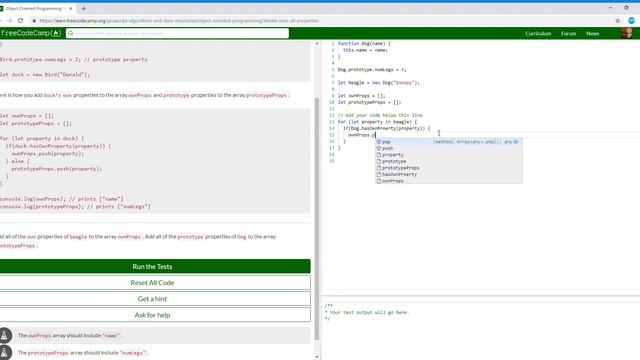Open the Curriculum nav link
The height and width of the screenshot is (360, 640).
(x=538, y=33)
